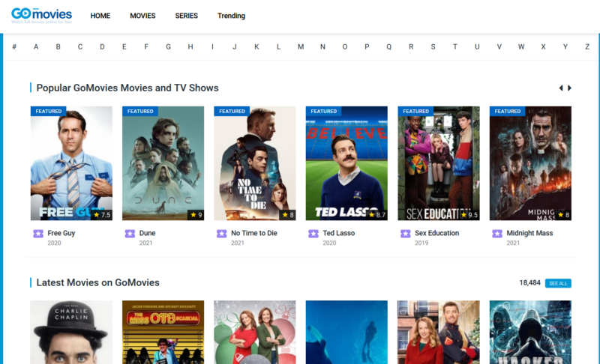Open the Trending menu item

click(231, 16)
